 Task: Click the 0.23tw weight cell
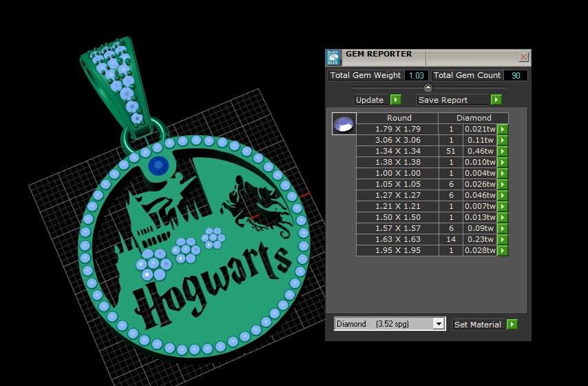[480, 239]
